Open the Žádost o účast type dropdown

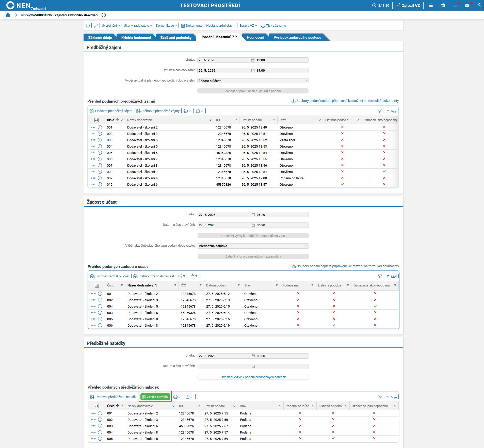tap(253, 81)
